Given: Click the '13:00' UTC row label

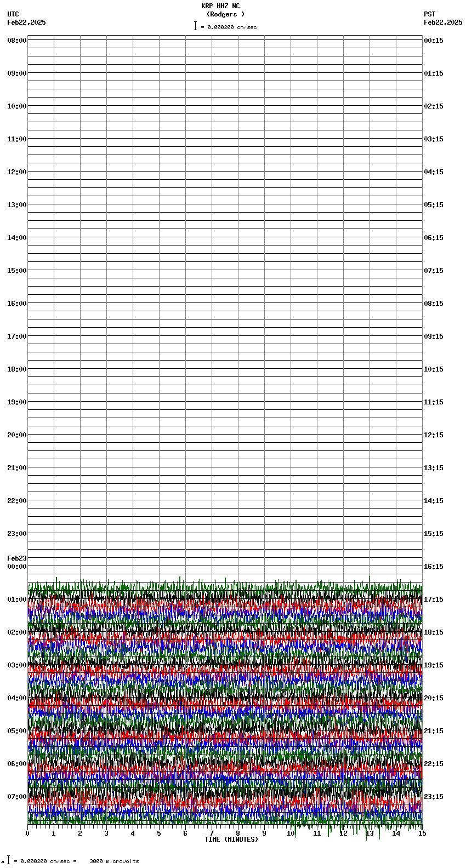Looking at the screenshot, I should click(17, 205).
